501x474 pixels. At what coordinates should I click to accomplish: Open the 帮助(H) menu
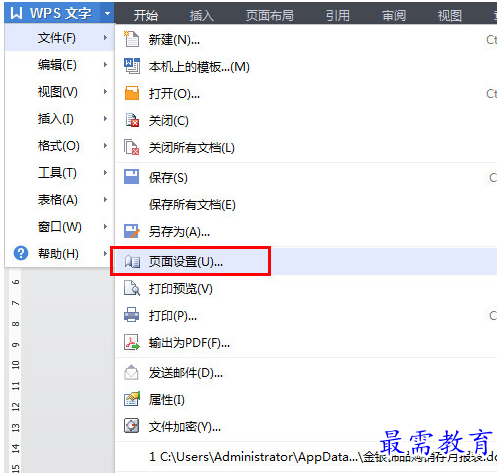pyautogui.click(x=59, y=253)
